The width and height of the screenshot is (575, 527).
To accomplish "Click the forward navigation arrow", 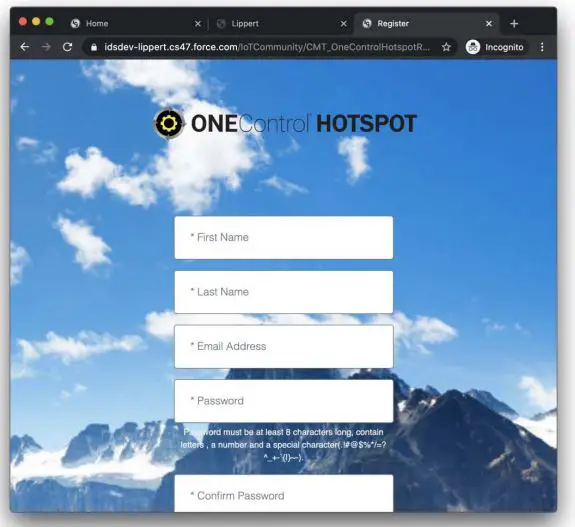I will click(x=46, y=47).
